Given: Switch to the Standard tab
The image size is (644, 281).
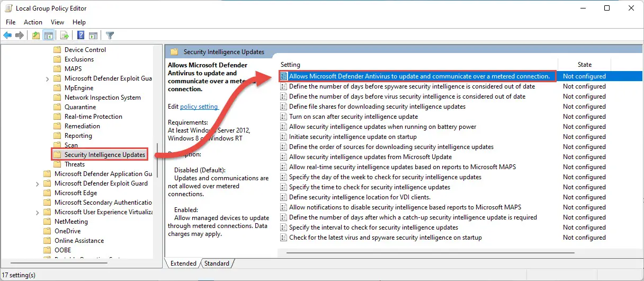Looking at the screenshot, I should point(217,264).
